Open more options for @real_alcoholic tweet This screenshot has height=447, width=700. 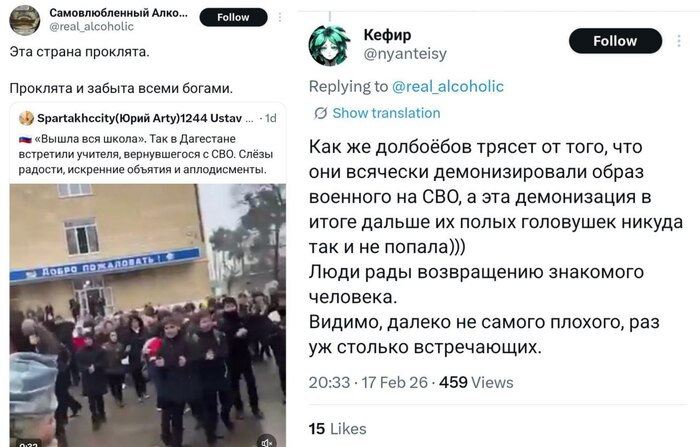point(280,17)
